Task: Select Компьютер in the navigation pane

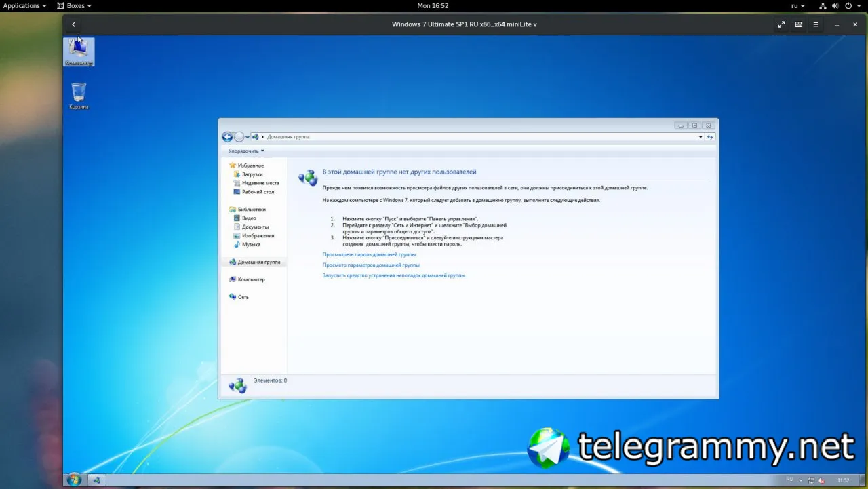Action: pos(252,279)
